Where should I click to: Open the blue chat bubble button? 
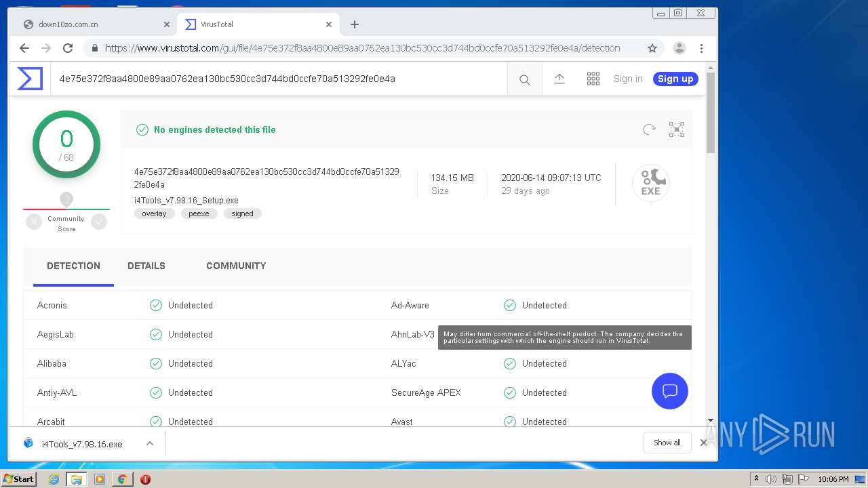[x=670, y=391]
